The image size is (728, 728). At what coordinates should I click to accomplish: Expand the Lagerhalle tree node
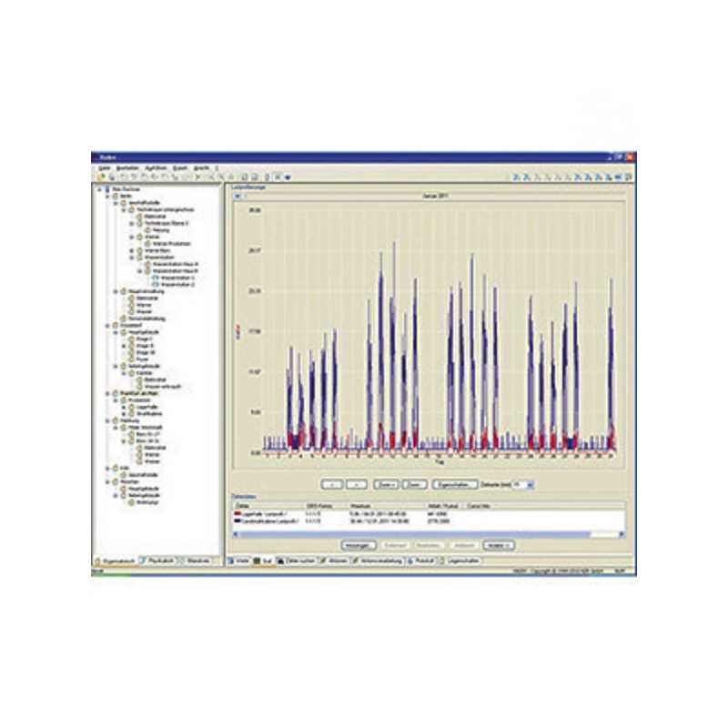(x=124, y=407)
